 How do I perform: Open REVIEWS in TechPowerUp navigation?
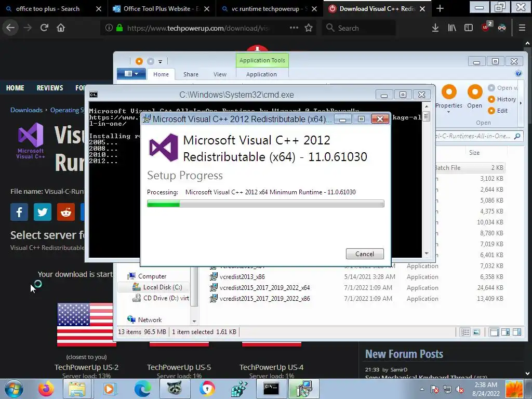pyautogui.click(x=50, y=88)
